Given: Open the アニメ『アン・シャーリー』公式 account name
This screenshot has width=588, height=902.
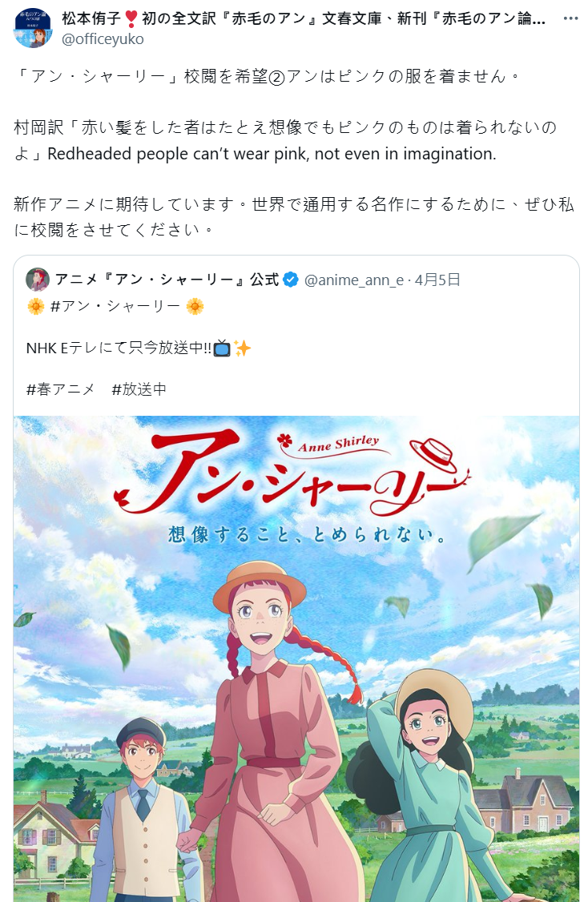Looking at the screenshot, I should coord(167,280).
